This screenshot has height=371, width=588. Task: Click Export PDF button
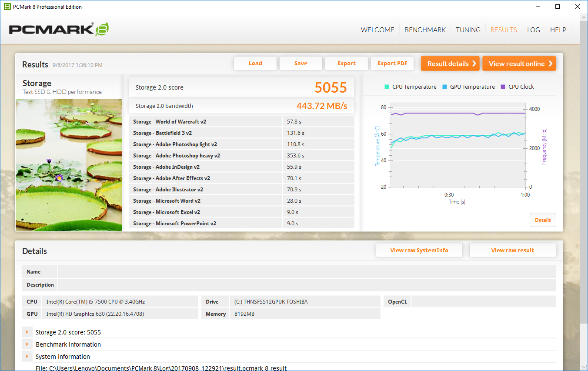pyautogui.click(x=392, y=63)
